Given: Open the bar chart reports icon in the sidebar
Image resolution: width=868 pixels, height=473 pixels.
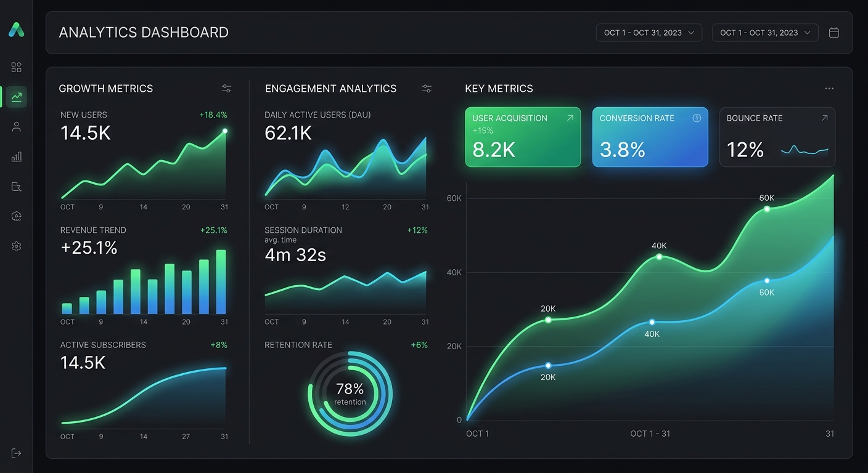Looking at the screenshot, I should [16, 156].
